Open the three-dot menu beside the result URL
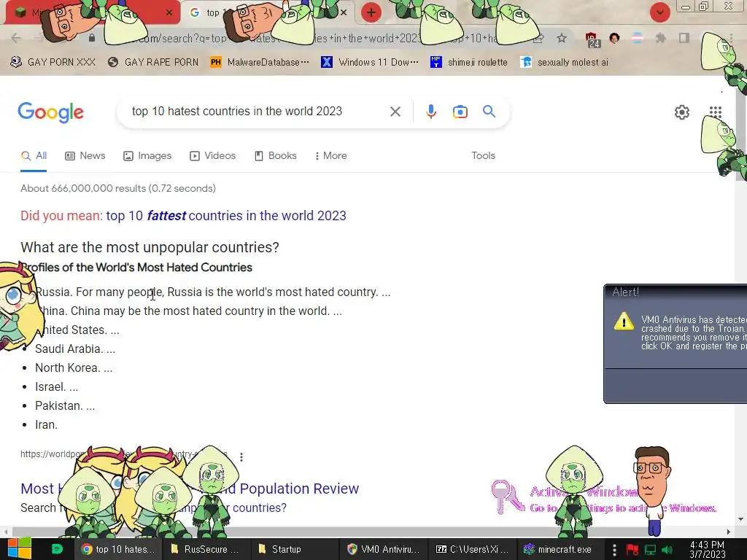The height and width of the screenshot is (560, 747). tap(241, 457)
